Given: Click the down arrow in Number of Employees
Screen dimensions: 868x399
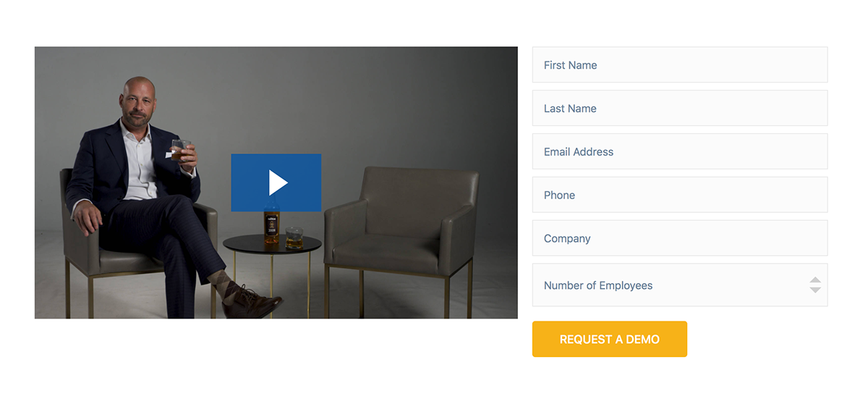Looking at the screenshot, I should (815, 290).
